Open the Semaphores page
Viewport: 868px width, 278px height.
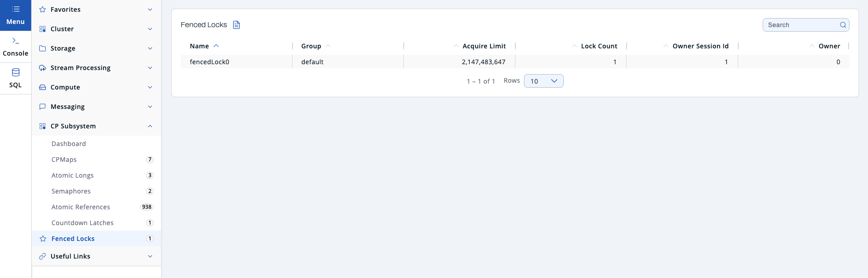pyautogui.click(x=71, y=191)
